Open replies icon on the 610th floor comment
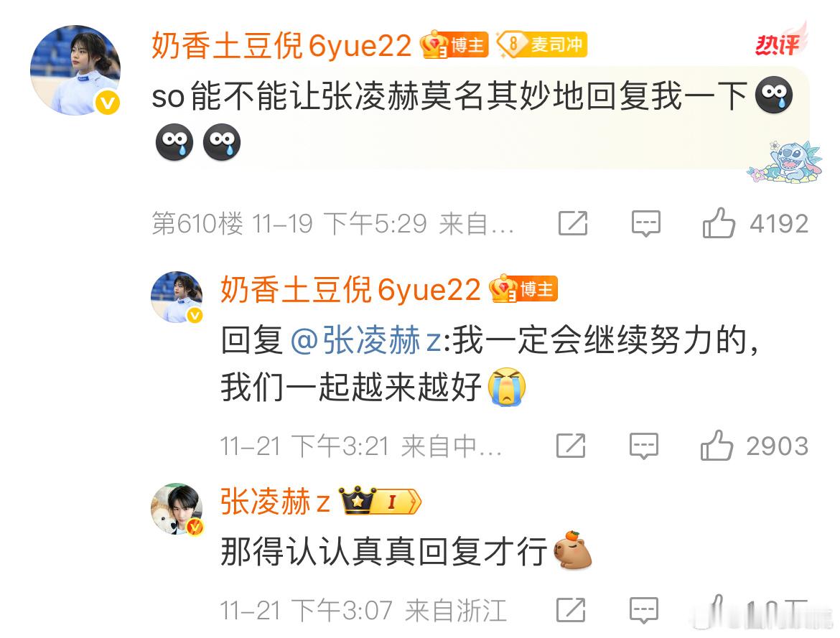This screenshot has width=840, height=638. pos(645,223)
